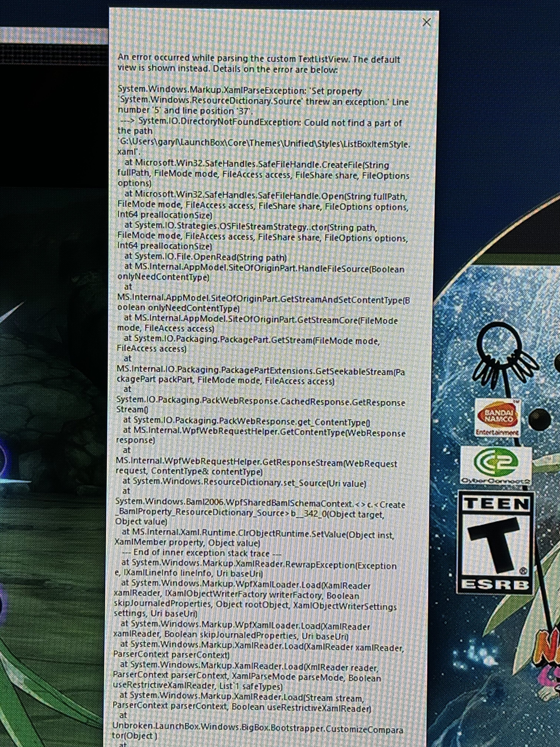Click the text "An error occurred while parsing the custom TextListView"
560x747 pixels.
[x=233, y=58]
